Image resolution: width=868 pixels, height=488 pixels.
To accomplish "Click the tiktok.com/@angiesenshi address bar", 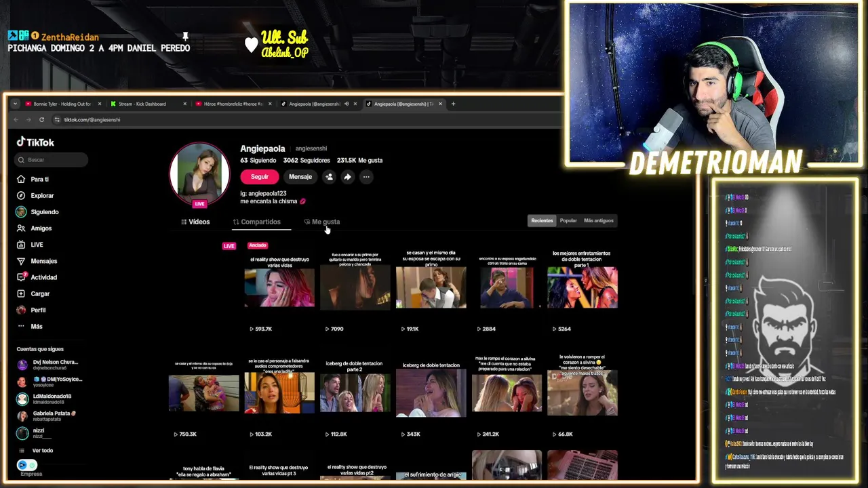I will point(92,119).
